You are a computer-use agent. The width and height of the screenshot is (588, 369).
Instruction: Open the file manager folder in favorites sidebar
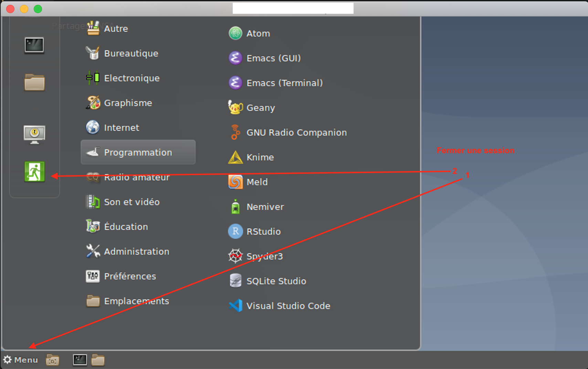[x=34, y=83]
